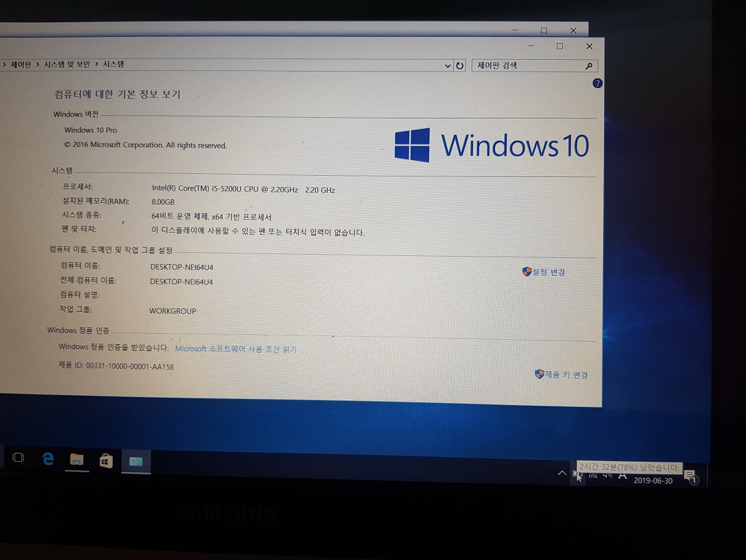The width and height of the screenshot is (746, 560).
Task: Click the blue help question mark icon
Action: pyautogui.click(x=597, y=83)
